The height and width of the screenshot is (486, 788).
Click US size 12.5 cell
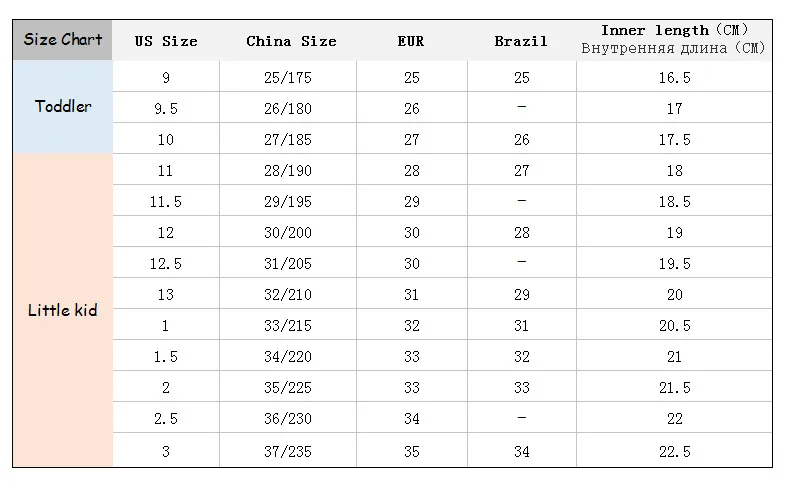click(166, 263)
